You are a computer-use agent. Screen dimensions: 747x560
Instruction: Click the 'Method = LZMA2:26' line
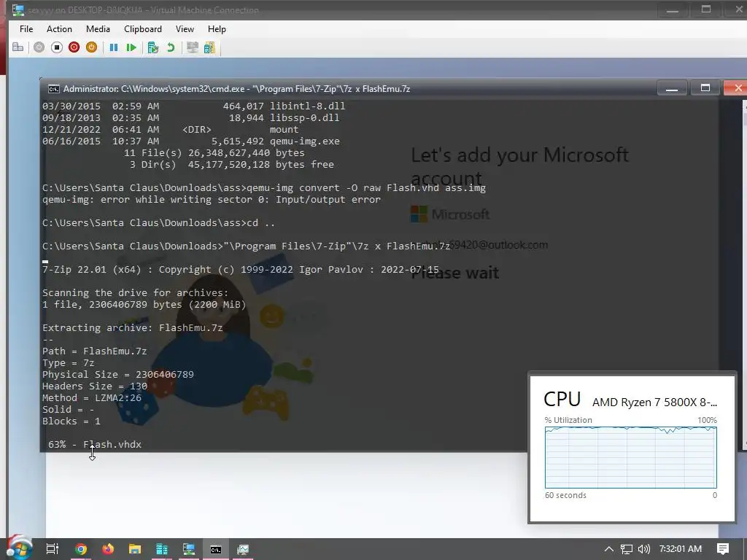[91, 397]
